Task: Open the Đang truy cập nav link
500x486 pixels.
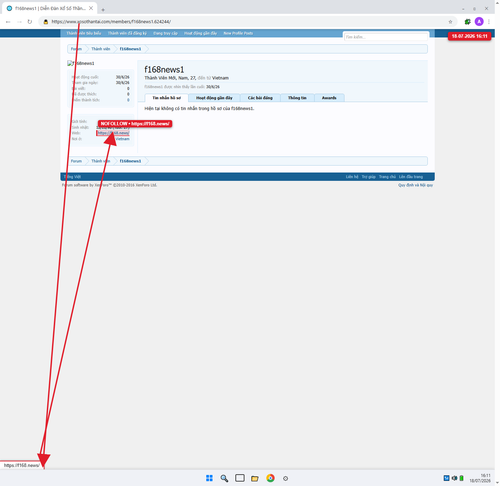Action: [x=165, y=33]
